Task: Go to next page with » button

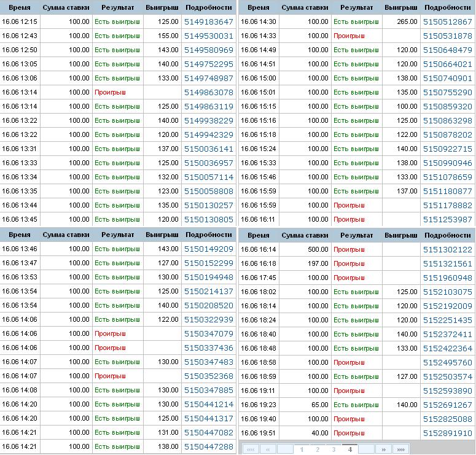Action: (383, 449)
